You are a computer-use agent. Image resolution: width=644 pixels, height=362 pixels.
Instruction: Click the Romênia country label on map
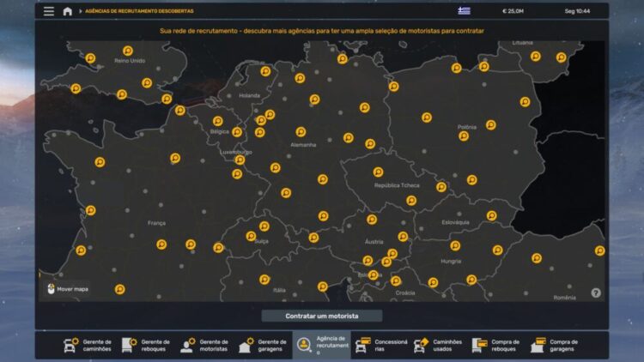tap(564, 298)
